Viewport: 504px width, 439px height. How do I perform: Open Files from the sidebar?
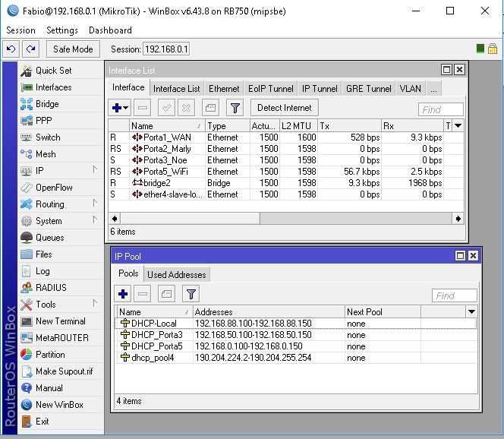[61, 254]
